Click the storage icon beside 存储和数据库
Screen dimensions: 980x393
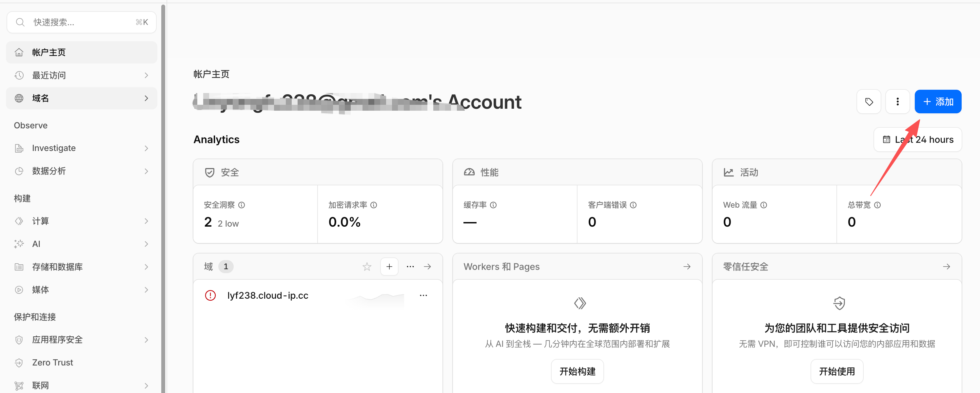point(19,267)
